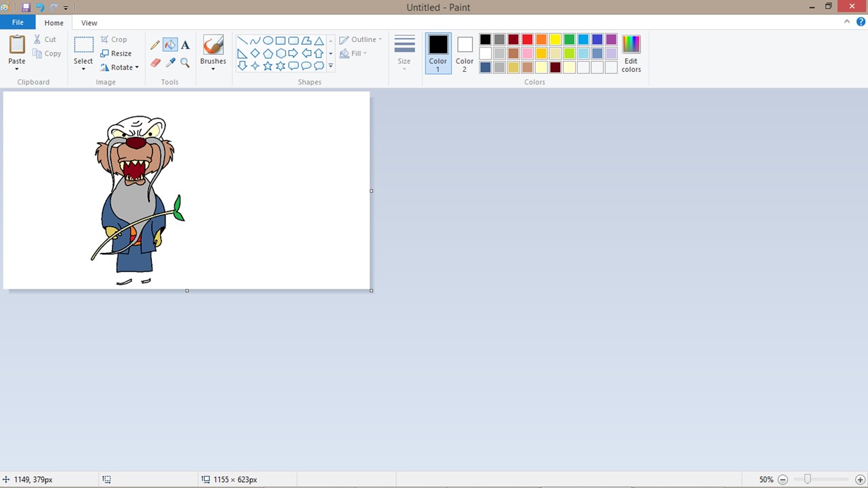Click the Zoom out minus button
The image size is (868, 488).
click(x=783, y=479)
